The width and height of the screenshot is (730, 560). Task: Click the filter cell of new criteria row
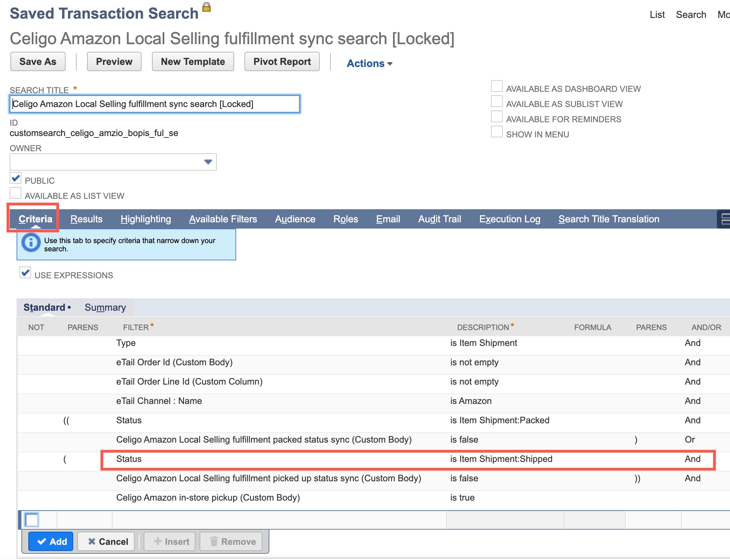click(x=279, y=520)
